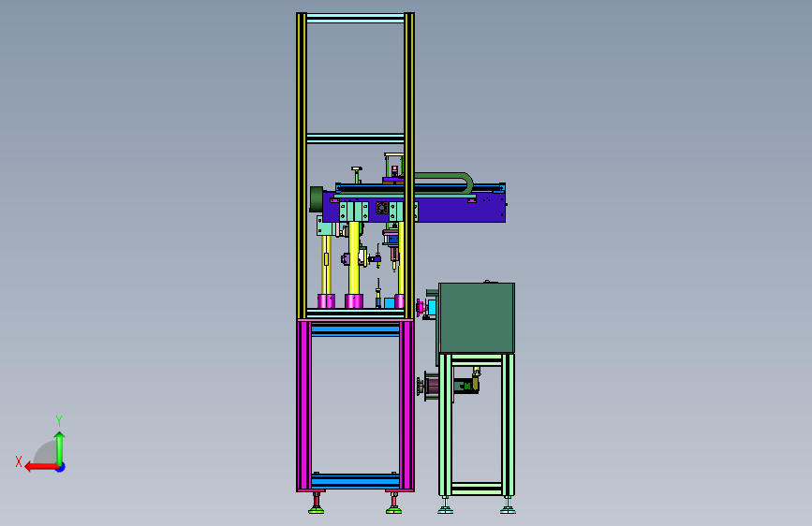Select the right magenta leg of lower frame
Image resolution: width=812 pixels, height=526 pixels.
(406, 406)
